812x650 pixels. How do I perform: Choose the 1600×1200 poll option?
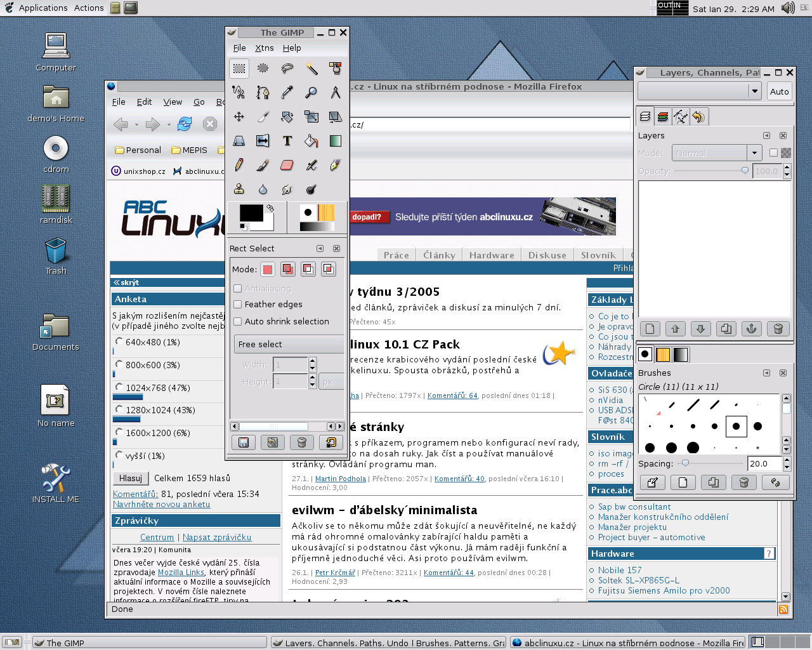tap(119, 433)
